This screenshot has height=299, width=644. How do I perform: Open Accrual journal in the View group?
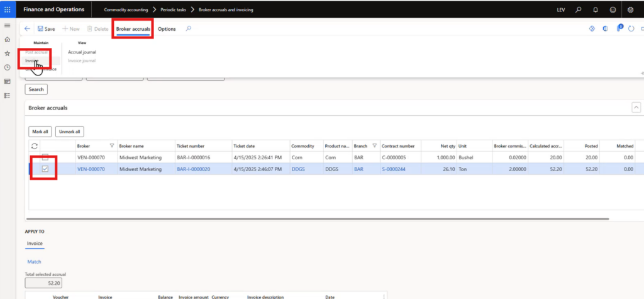pos(82,52)
